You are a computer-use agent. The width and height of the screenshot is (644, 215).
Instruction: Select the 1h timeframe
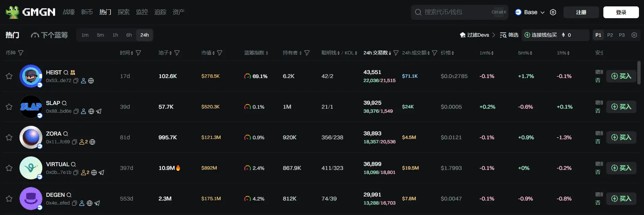(x=115, y=35)
